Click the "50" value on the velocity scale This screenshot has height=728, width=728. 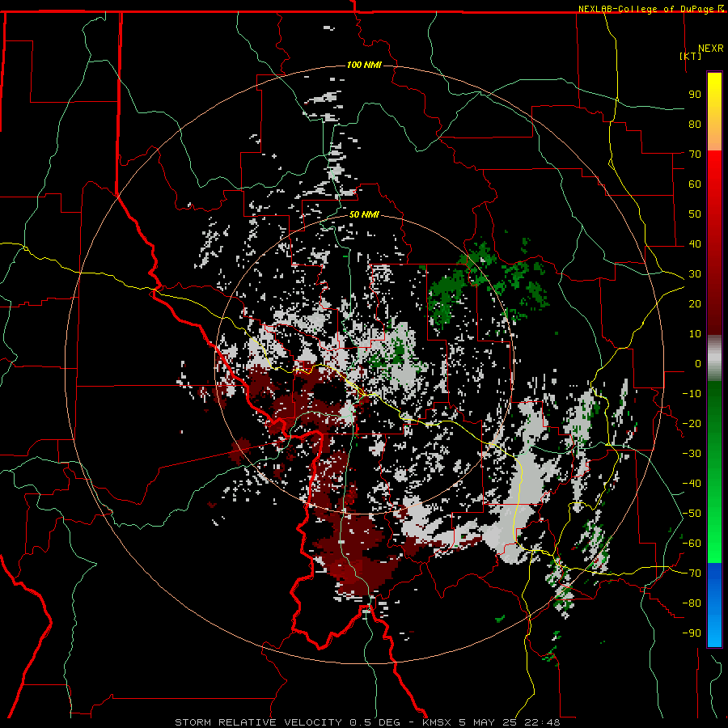[x=695, y=214]
